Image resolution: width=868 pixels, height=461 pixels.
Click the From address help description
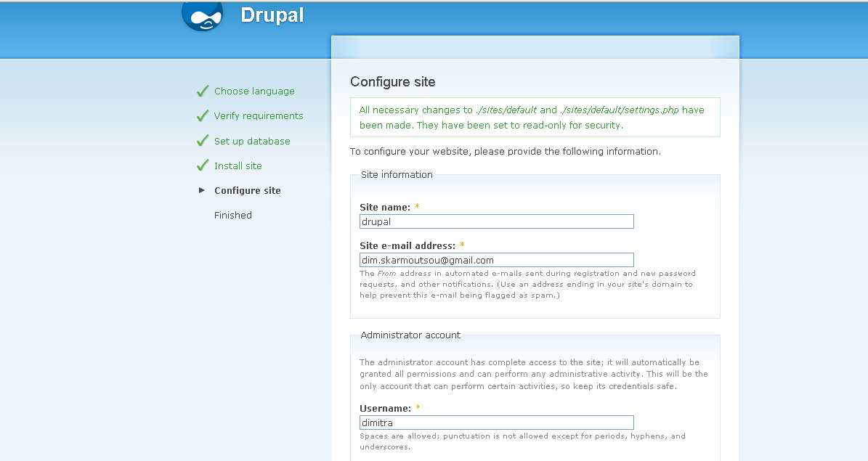click(527, 285)
